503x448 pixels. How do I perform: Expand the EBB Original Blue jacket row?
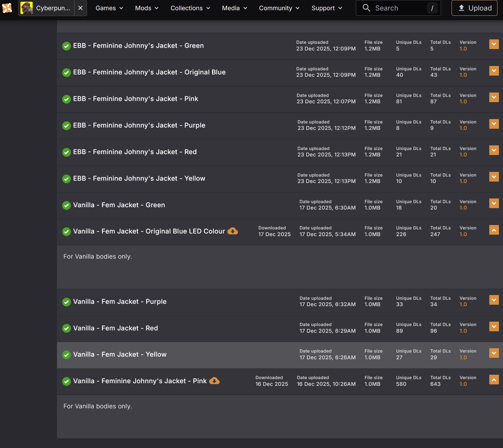pos(494,71)
